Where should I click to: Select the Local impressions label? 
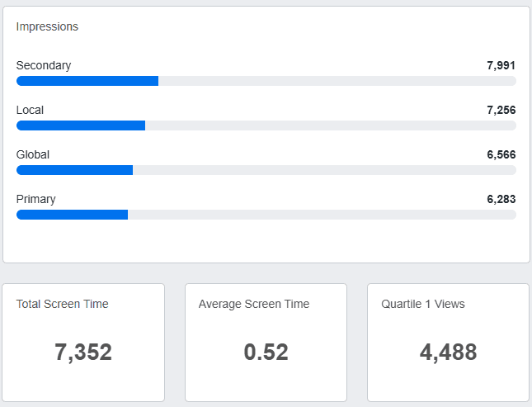tap(30, 110)
